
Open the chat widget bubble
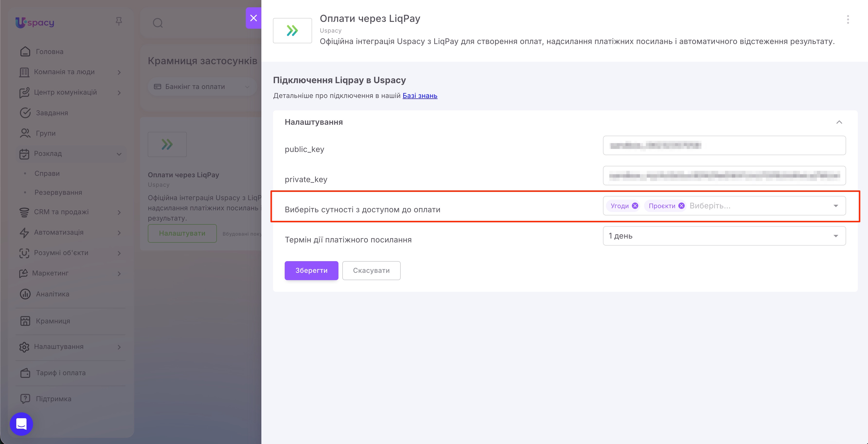pos(21,424)
